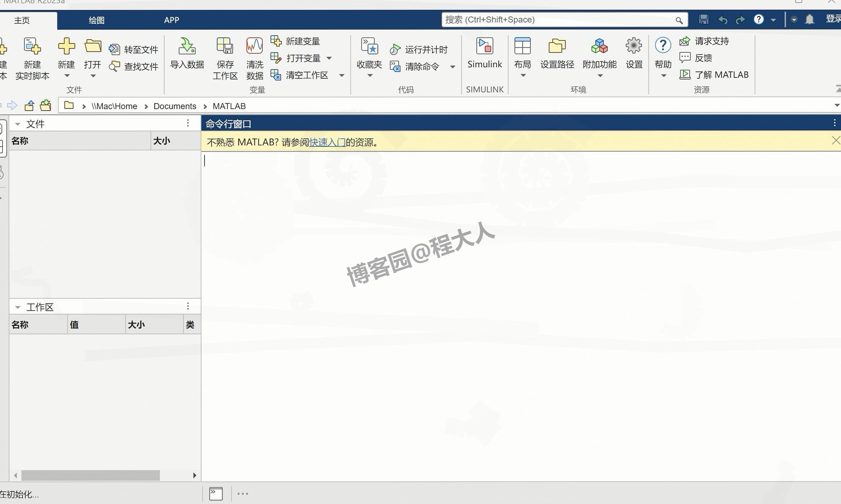Create a new variable

295,41
